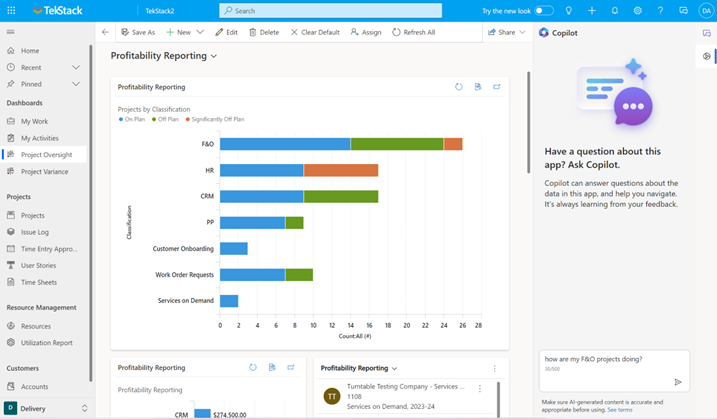Click the lightbulb icon in header
717x419 pixels.
568,11
